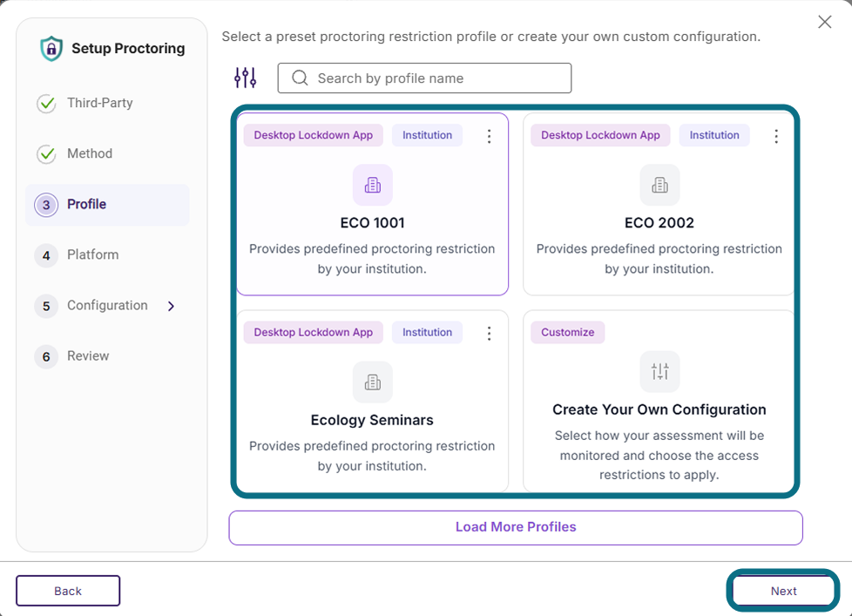Click the Ecology Seminars description text

(372, 456)
